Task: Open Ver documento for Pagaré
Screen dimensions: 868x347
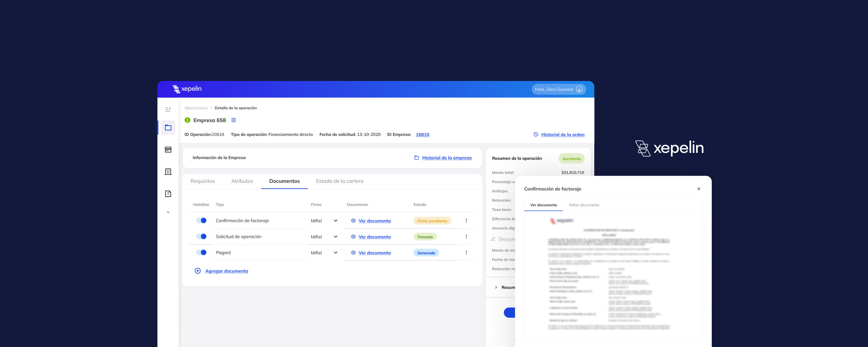Action: coord(375,253)
